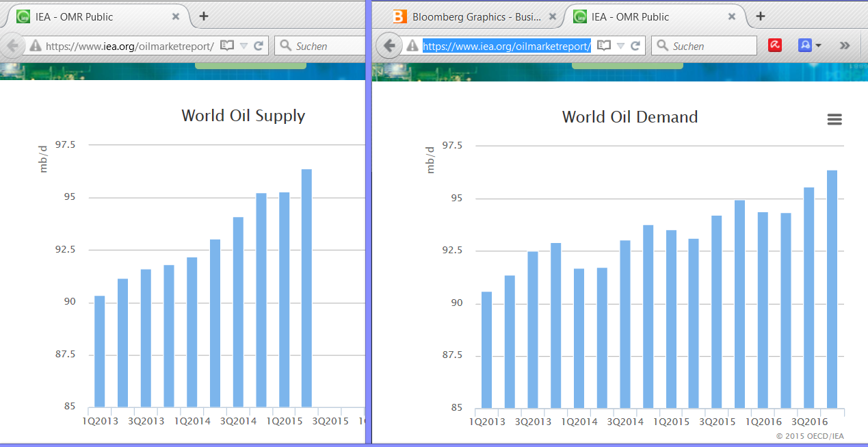Close the Bloomberg Graphics tab
This screenshot has height=447, width=868.
pyautogui.click(x=553, y=16)
